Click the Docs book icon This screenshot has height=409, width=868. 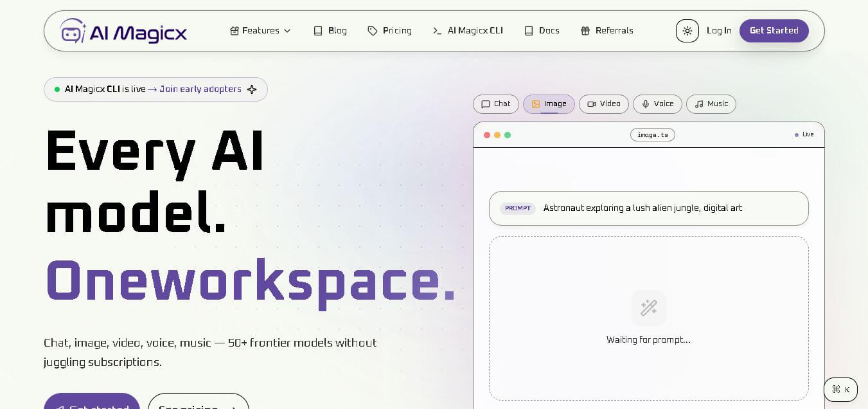pos(529,31)
